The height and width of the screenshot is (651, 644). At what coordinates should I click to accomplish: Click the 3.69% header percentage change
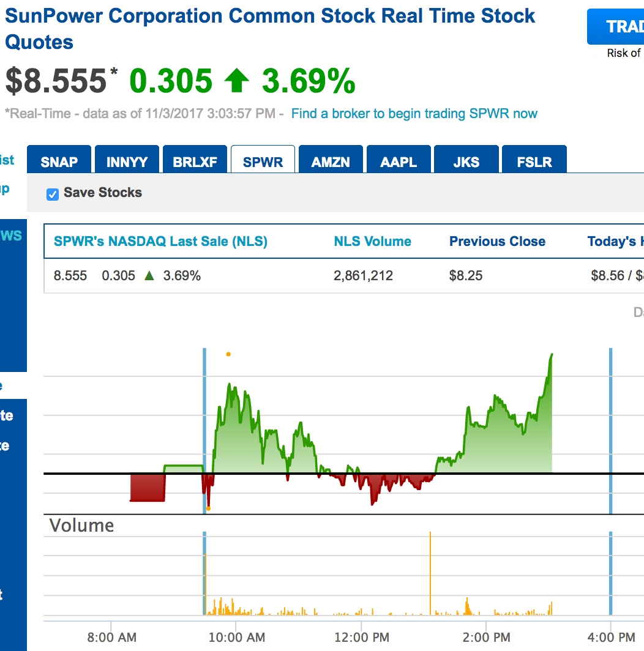(x=309, y=81)
